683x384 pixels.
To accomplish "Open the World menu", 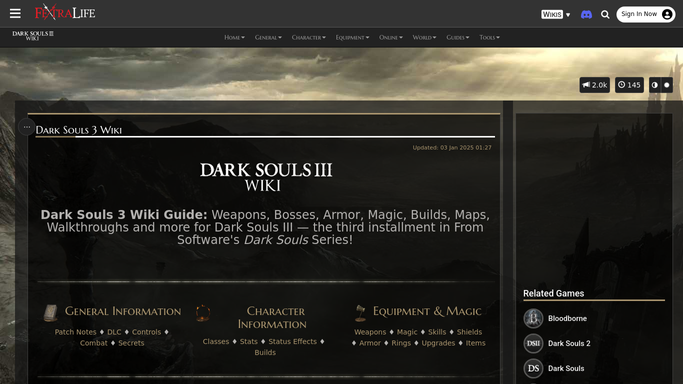I will tap(424, 37).
